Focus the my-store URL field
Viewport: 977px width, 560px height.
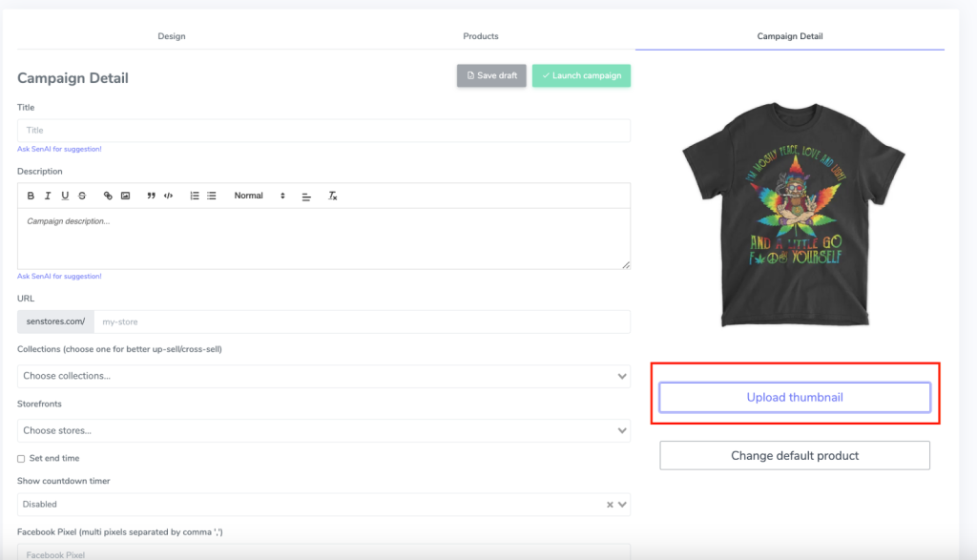coord(362,322)
